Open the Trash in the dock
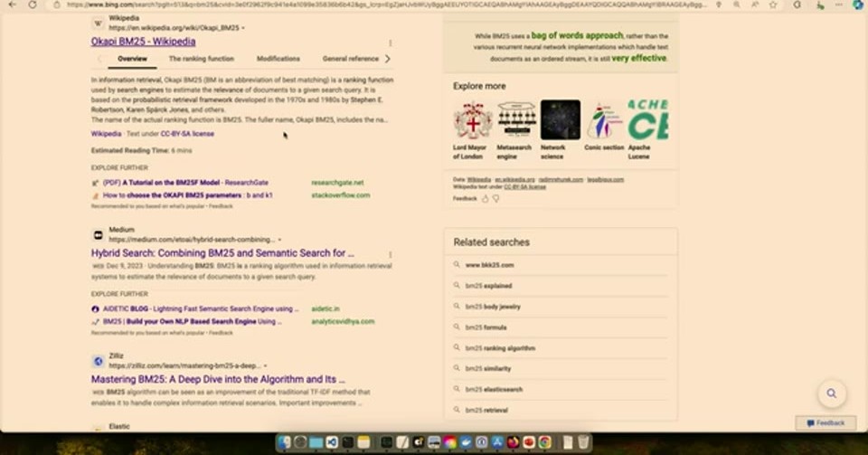 tap(583, 442)
